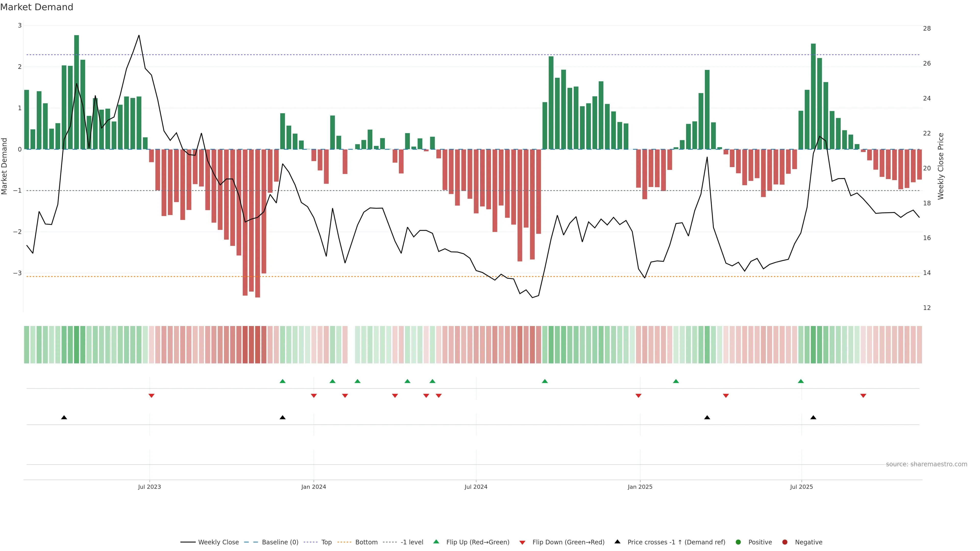Click the Positive green circle legend icon
Image resolution: width=980 pixels, height=551 pixels.
point(738,542)
